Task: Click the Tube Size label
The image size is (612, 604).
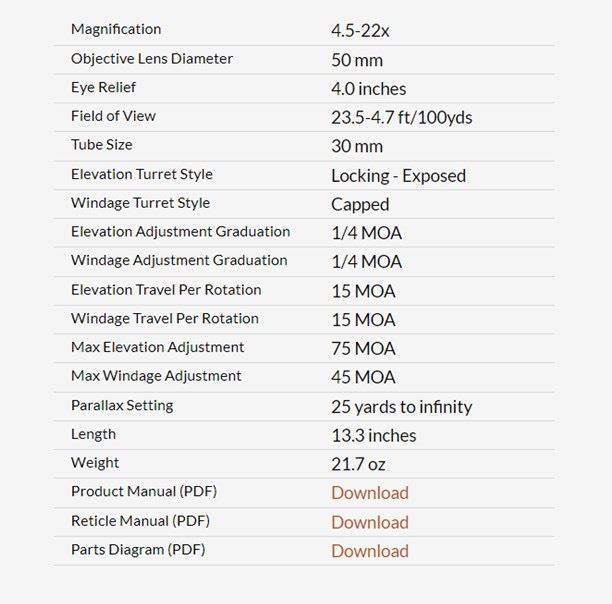Action: coord(101,145)
